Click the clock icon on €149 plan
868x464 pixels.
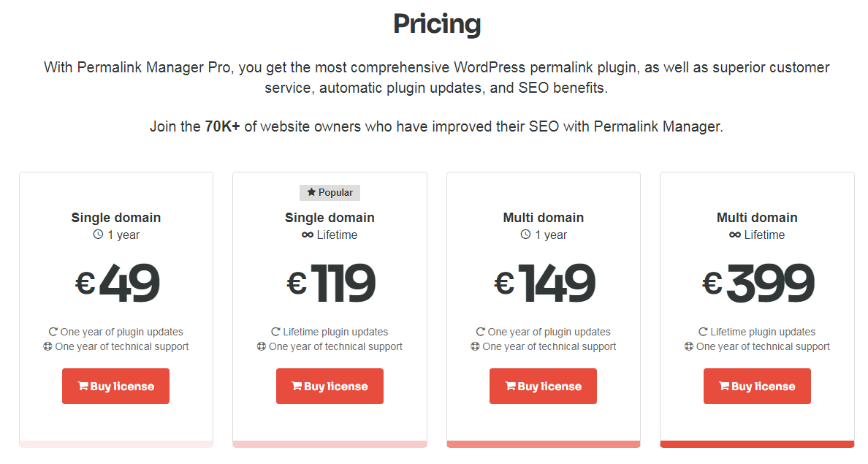[525, 235]
